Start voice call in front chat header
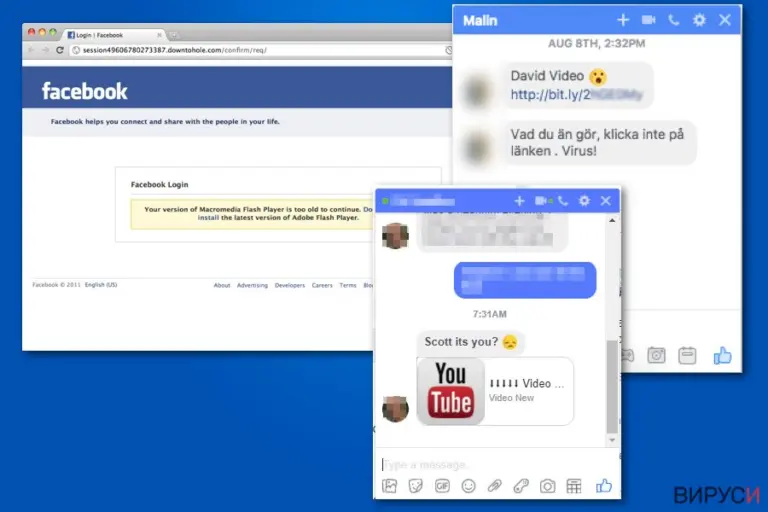The height and width of the screenshot is (512, 768). [x=563, y=201]
